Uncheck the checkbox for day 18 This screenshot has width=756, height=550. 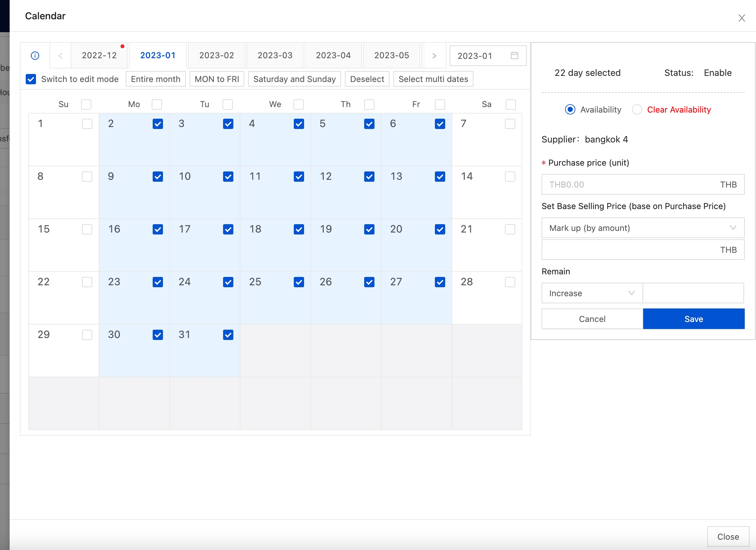click(x=299, y=229)
